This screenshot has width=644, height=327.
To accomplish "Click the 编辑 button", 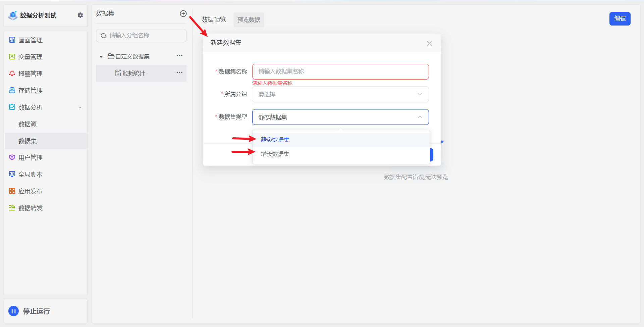I will click(x=620, y=19).
